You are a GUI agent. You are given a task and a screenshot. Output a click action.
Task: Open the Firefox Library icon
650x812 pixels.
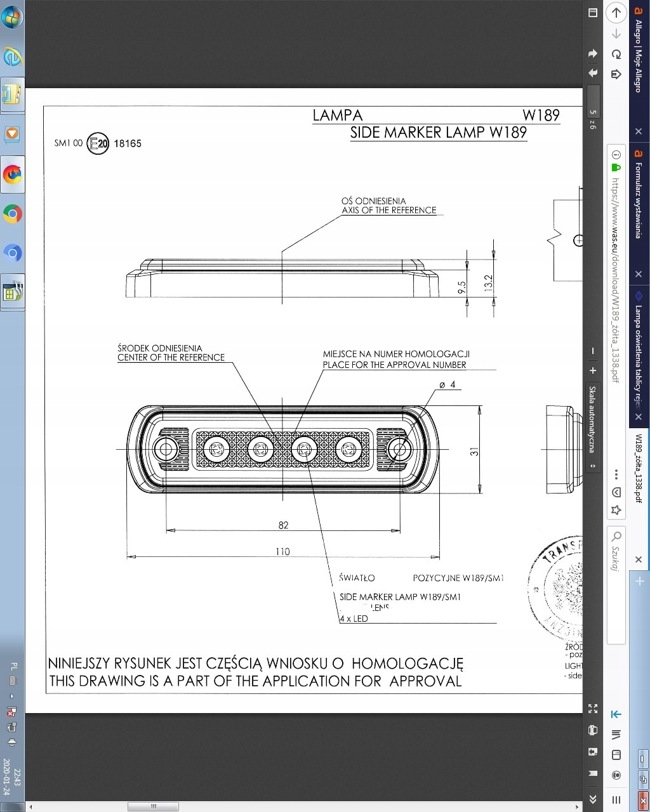616,735
